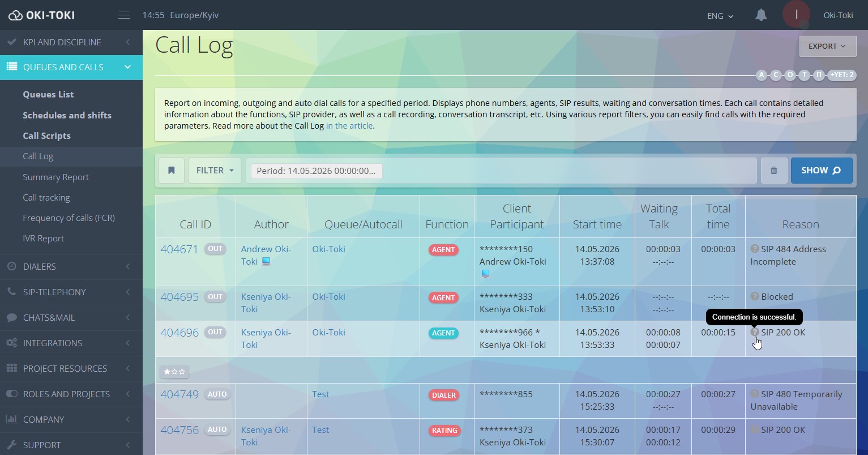Open the notifications bell
The height and width of the screenshot is (455, 868).
[x=761, y=15]
